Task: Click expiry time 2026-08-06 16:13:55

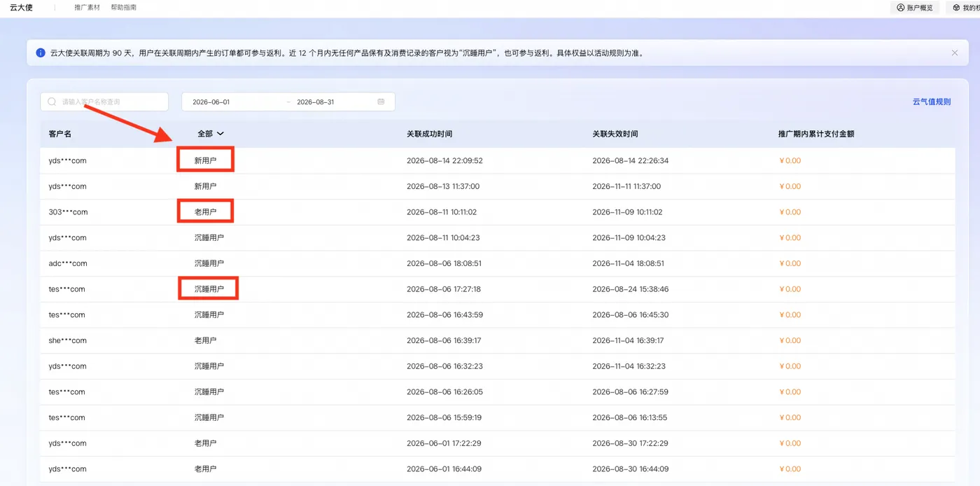Action: click(x=629, y=417)
